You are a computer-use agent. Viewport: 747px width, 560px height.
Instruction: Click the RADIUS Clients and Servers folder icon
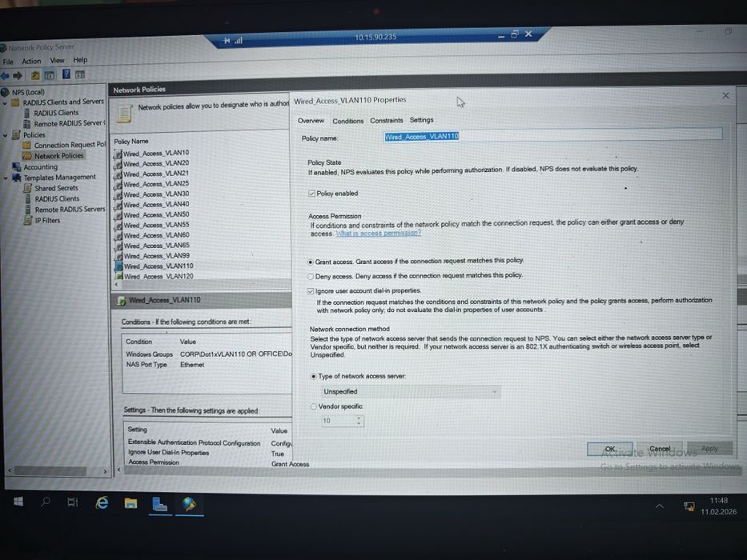pos(16,102)
